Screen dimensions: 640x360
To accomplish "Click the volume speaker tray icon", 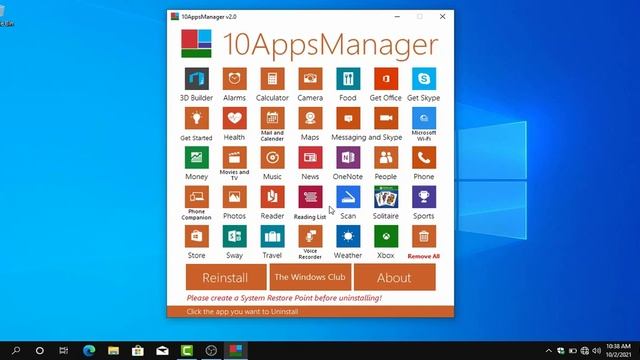I will 597,351.
